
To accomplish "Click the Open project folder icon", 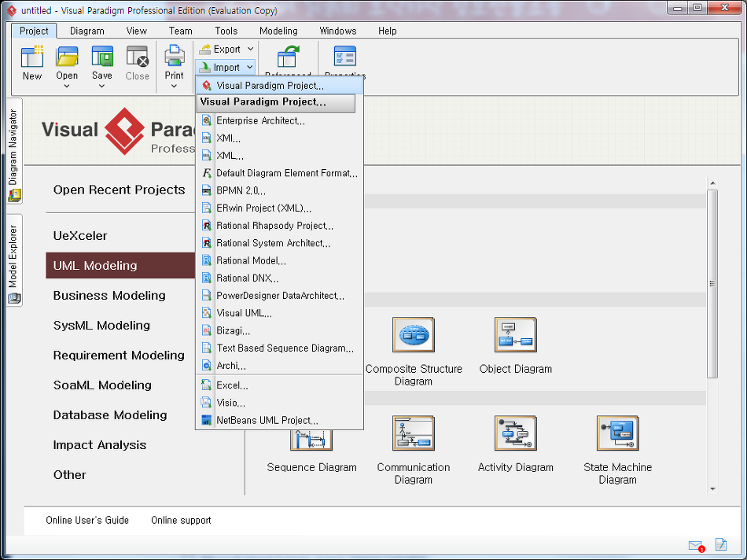I will coord(67,57).
